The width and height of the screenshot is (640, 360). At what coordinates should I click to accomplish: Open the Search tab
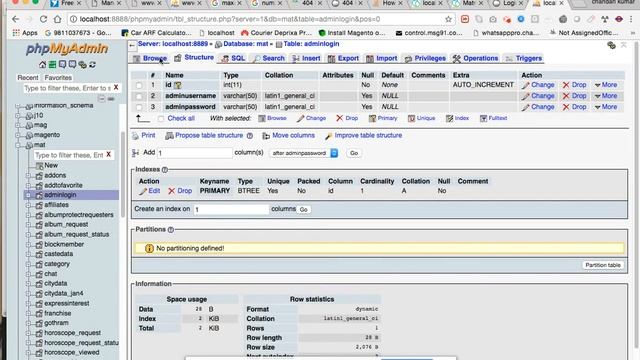click(x=269, y=58)
